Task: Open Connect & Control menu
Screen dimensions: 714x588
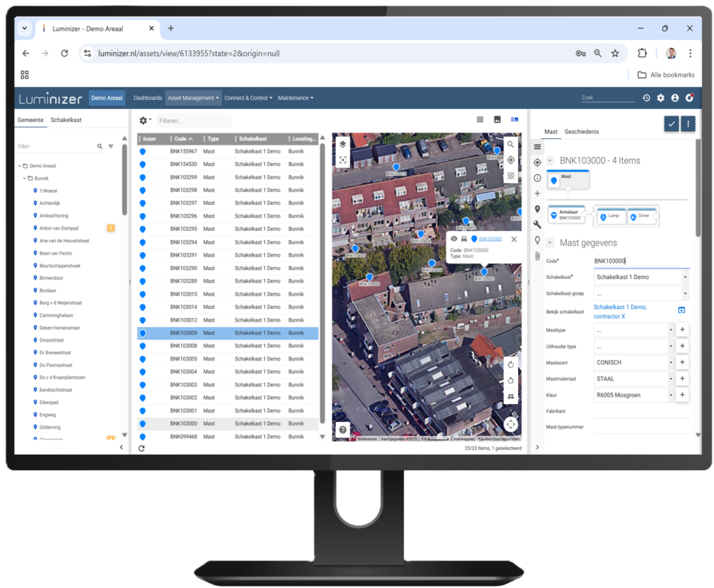Action: (x=248, y=98)
